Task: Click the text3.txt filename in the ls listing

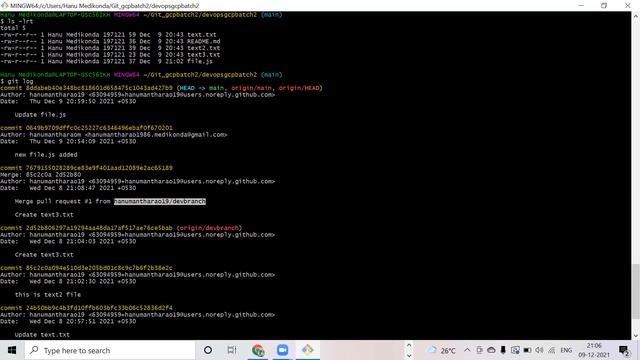Action: (x=203, y=54)
